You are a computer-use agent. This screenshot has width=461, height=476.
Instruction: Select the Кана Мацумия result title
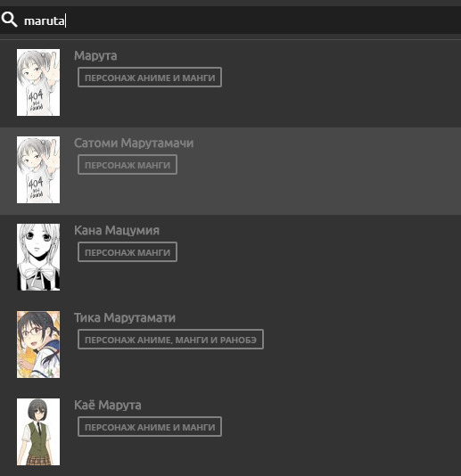pyautogui.click(x=117, y=230)
